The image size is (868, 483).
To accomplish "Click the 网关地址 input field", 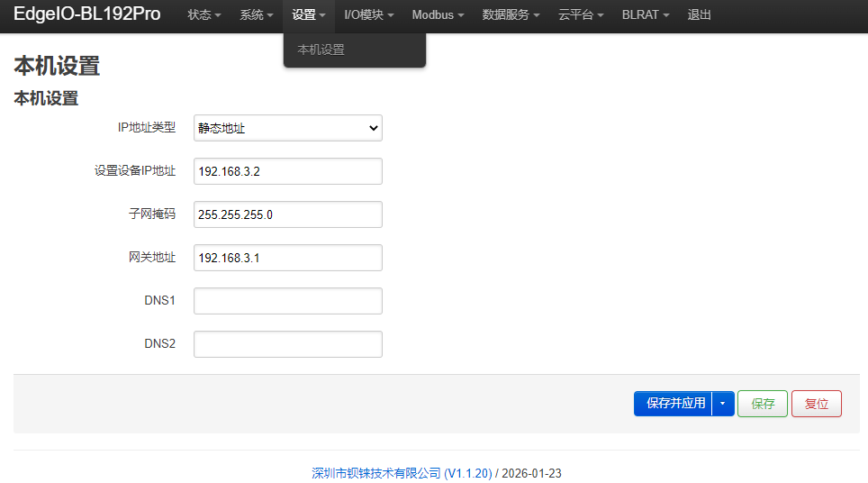I will [x=288, y=258].
